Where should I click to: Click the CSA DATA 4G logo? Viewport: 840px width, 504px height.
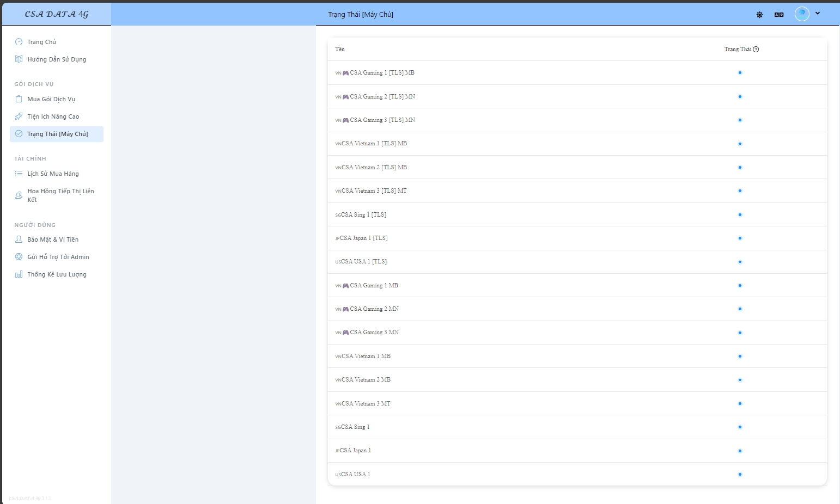pos(57,14)
